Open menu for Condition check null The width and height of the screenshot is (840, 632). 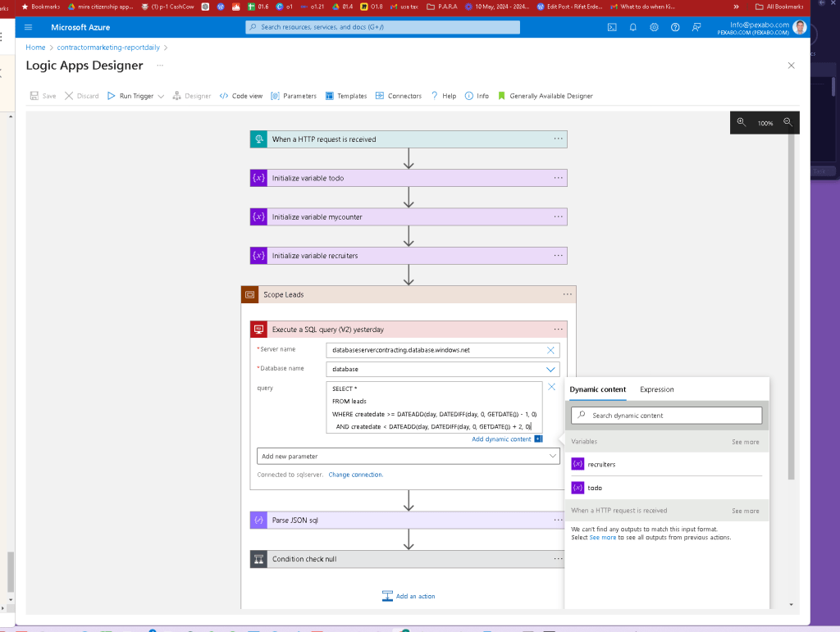coord(558,559)
